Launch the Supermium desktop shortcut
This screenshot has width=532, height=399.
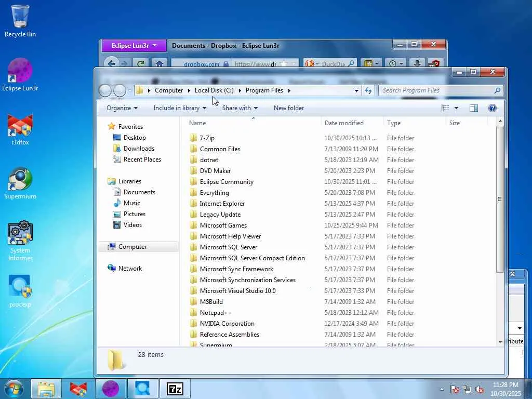[20, 183]
